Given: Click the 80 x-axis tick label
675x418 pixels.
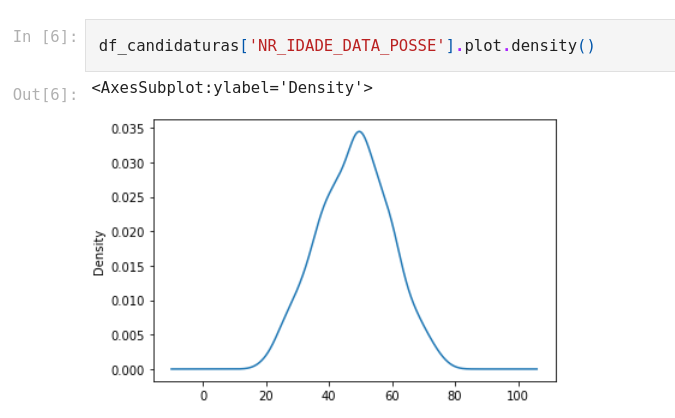Looking at the screenshot, I should [x=455, y=396].
